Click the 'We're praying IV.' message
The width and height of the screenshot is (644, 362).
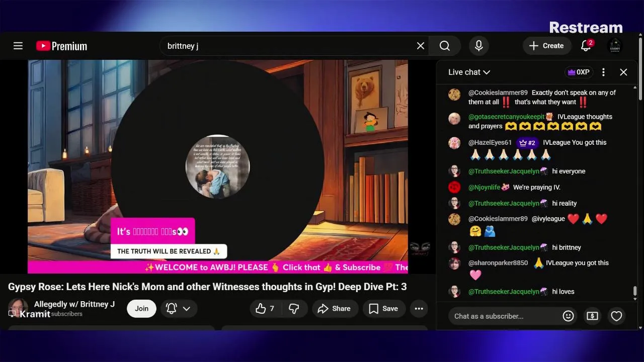[x=537, y=188]
